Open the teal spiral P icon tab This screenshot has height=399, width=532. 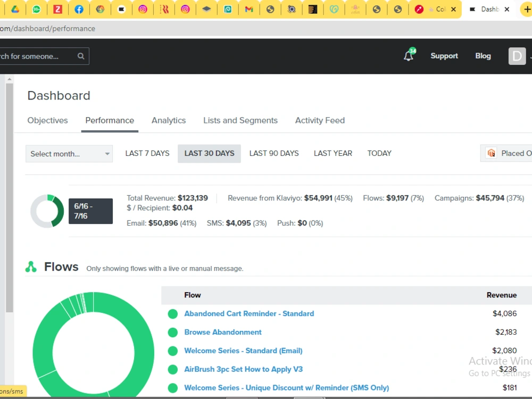(x=228, y=9)
